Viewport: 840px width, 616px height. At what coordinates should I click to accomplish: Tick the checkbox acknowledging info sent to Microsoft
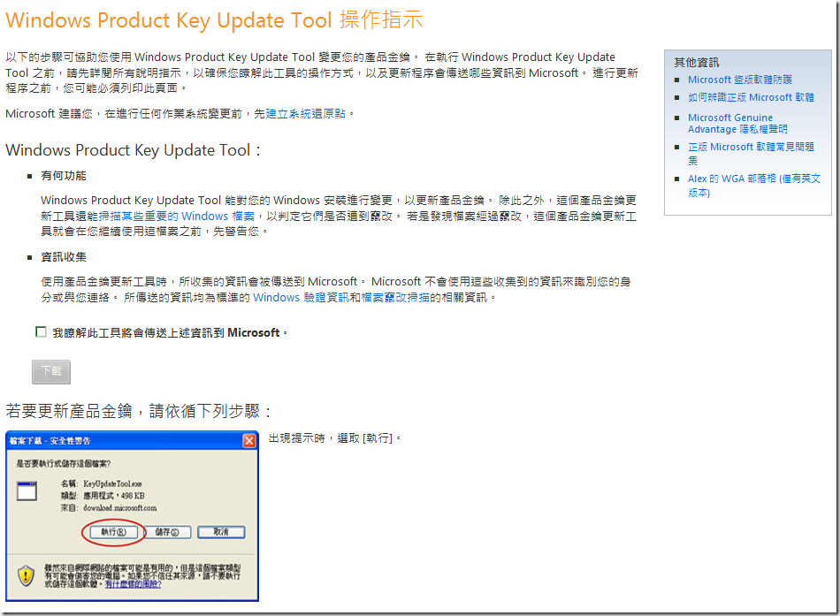[x=41, y=332]
